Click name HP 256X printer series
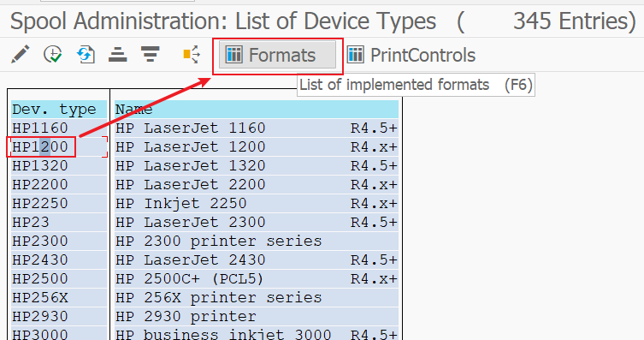The image size is (644, 340). click(x=219, y=298)
